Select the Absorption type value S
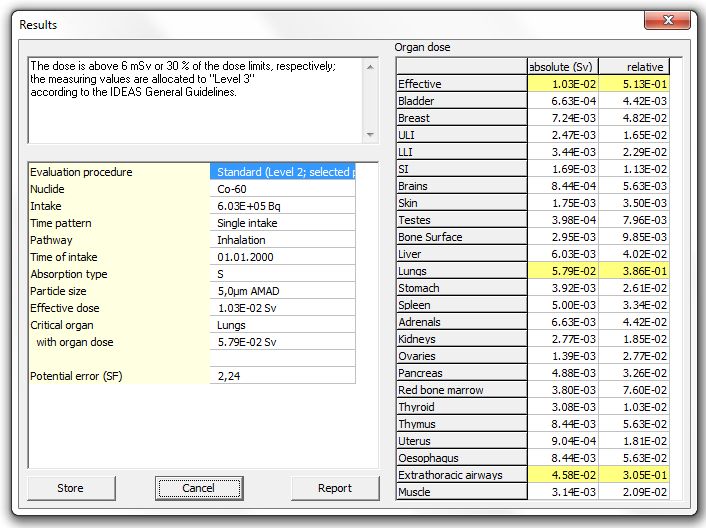Viewport: 706px width, 528px height. 283,274
